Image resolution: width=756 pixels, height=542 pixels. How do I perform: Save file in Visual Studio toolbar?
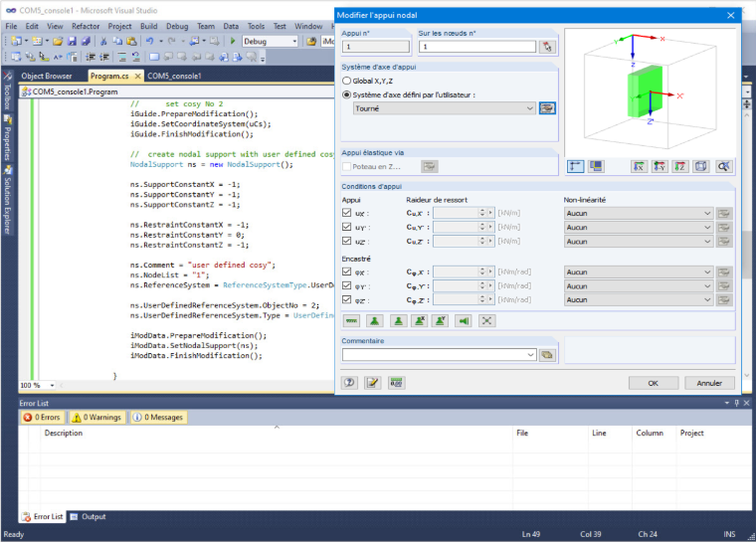click(72, 42)
